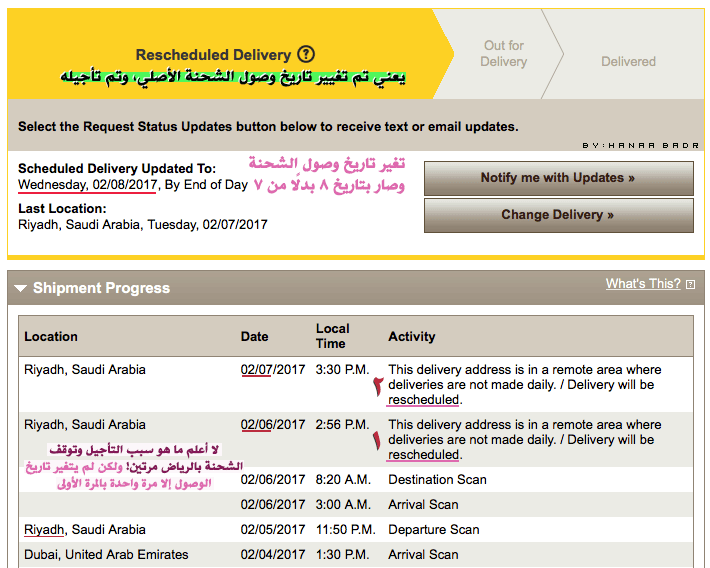
Task: Click the Arrival Scan at 3:00 A.M. row
Action: pos(423,505)
